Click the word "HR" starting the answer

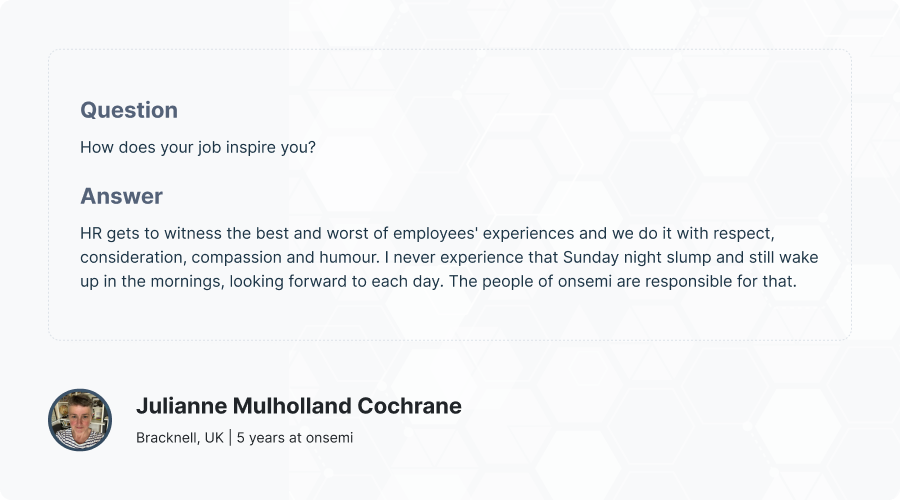click(91, 233)
